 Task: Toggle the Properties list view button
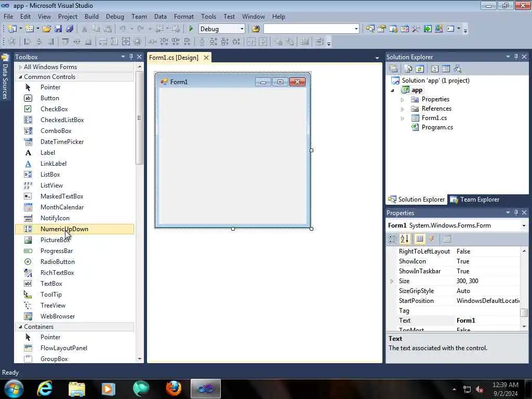coord(420,239)
